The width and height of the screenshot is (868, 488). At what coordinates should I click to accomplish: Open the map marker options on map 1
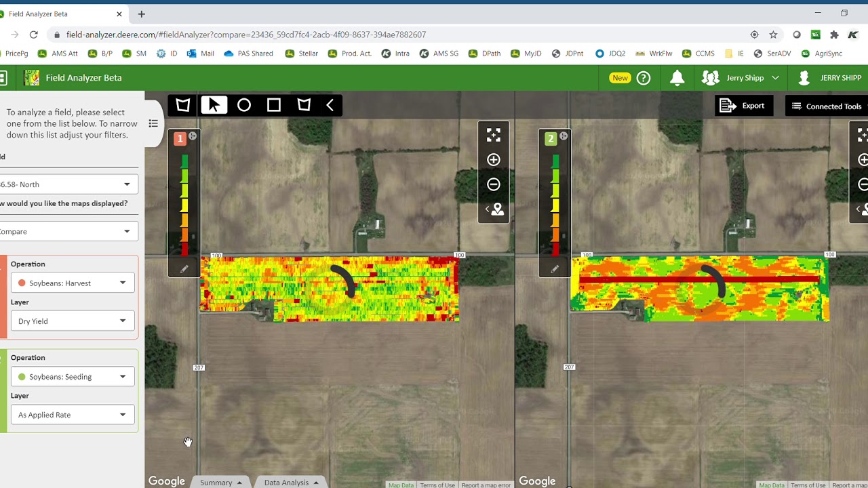pyautogui.click(x=496, y=209)
